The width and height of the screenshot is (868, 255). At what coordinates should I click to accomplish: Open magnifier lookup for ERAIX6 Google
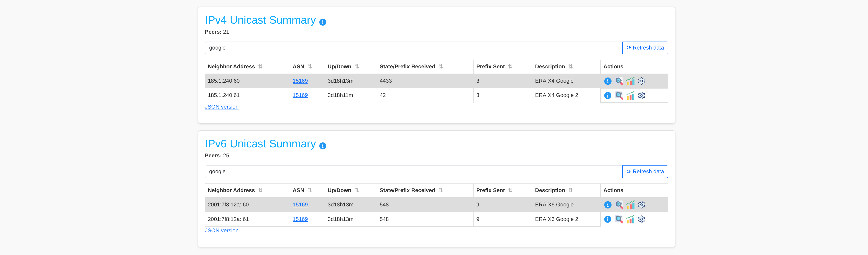pyautogui.click(x=619, y=205)
